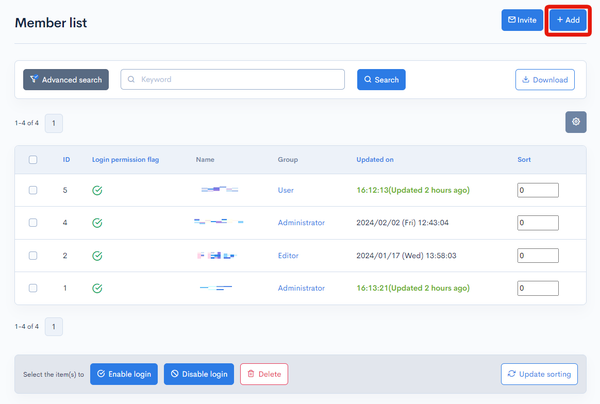Sort by Login permission flag column
This screenshot has width=600, height=404.
(x=125, y=160)
